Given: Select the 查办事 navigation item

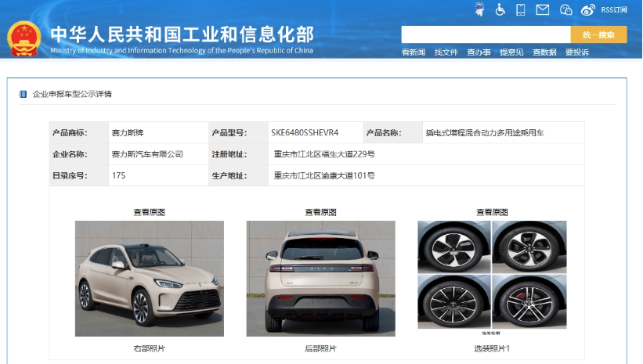Looking at the screenshot, I should (479, 52).
